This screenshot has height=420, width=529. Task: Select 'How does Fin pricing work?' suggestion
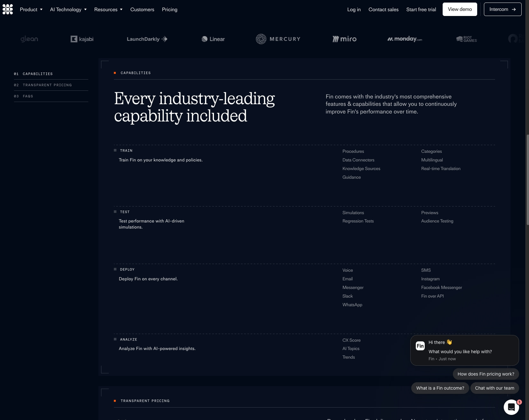(x=486, y=374)
